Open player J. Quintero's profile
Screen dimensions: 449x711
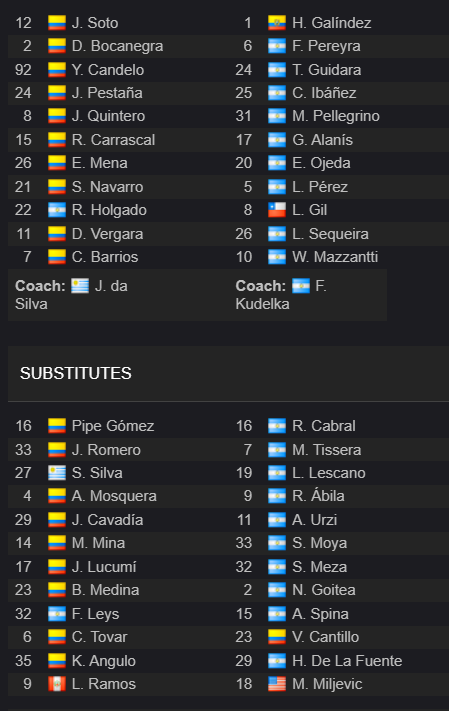[x=108, y=116]
